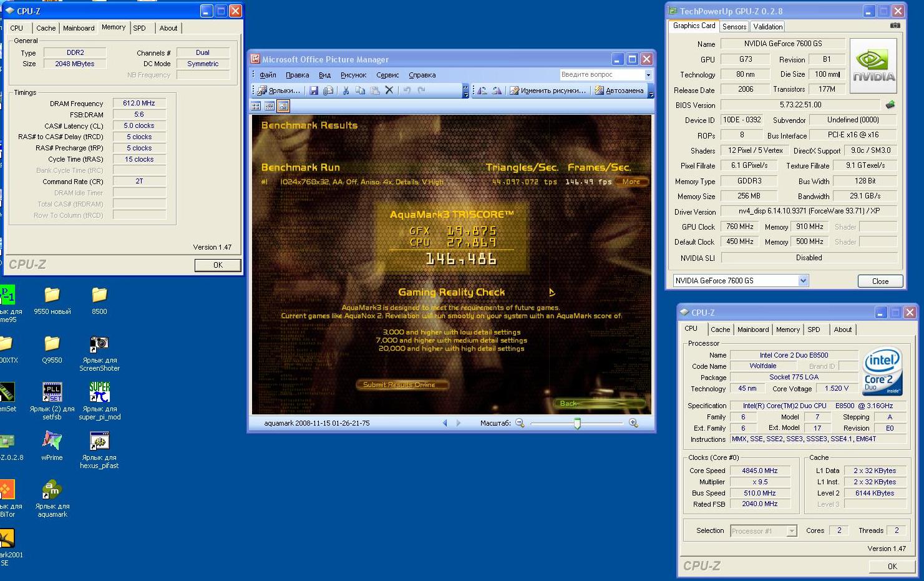
Task: Click Изменить рисунки... edit pictures button
Action: [548, 90]
